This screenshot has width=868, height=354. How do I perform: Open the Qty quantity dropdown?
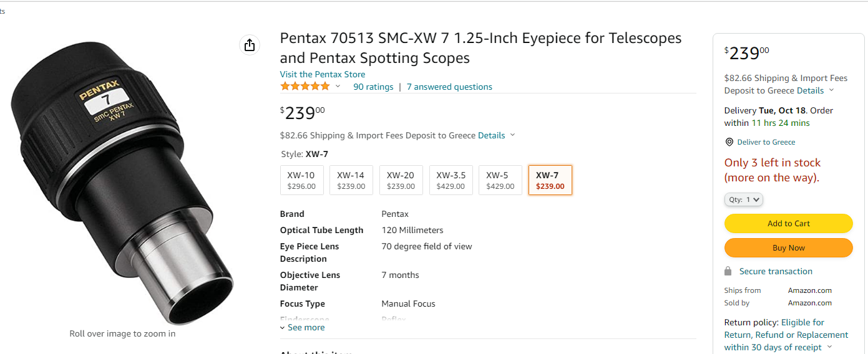(744, 200)
